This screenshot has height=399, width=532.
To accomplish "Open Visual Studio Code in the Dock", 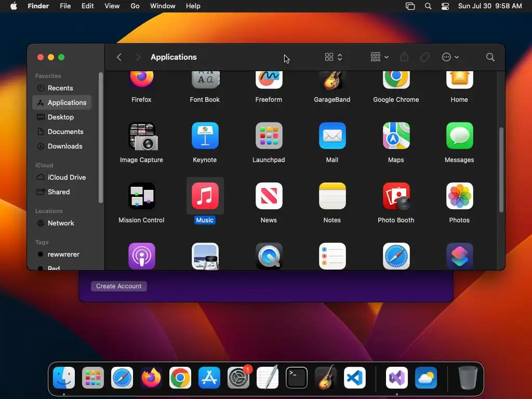I will 355,378.
